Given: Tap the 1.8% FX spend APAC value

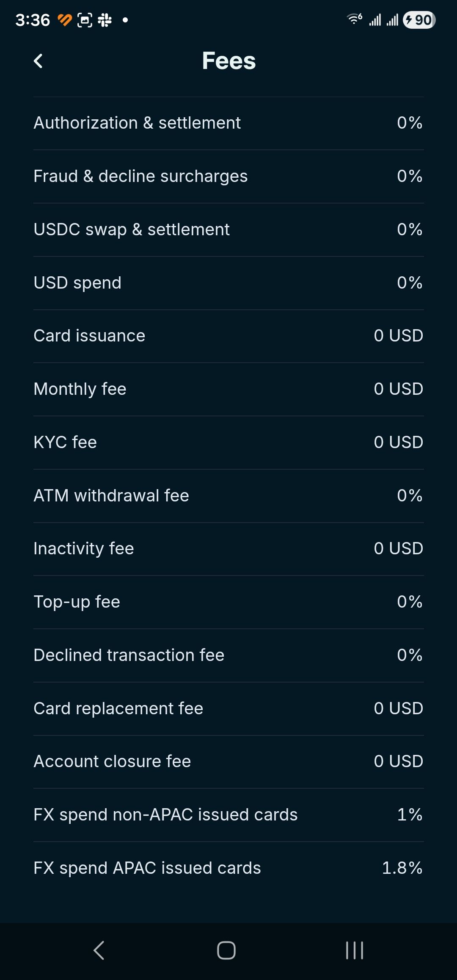Looking at the screenshot, I should pos(402,868).
